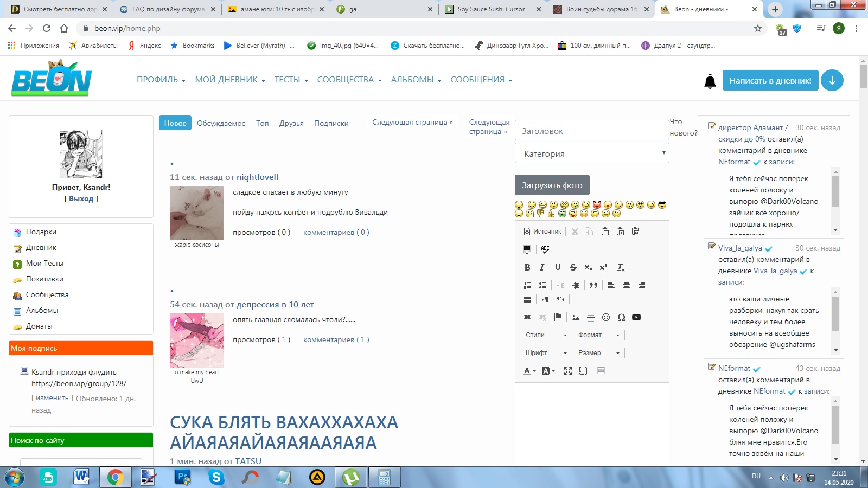
Task: Paste as plain text icon
Action: tap(620, 232)
